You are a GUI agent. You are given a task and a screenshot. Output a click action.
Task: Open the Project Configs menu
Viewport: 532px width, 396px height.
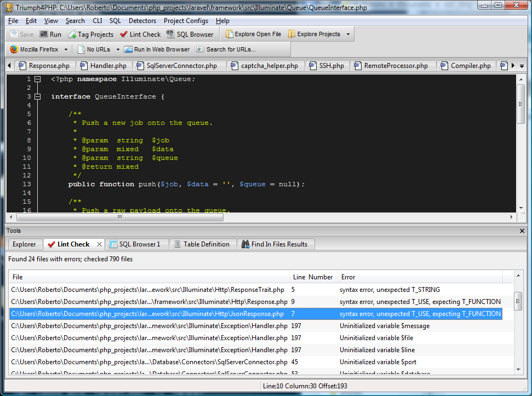[186, 21]
